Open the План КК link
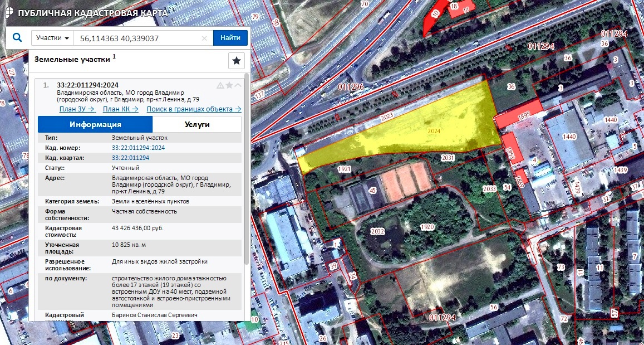The width and height of the screenshot is (644, 345). coord(120,109)
